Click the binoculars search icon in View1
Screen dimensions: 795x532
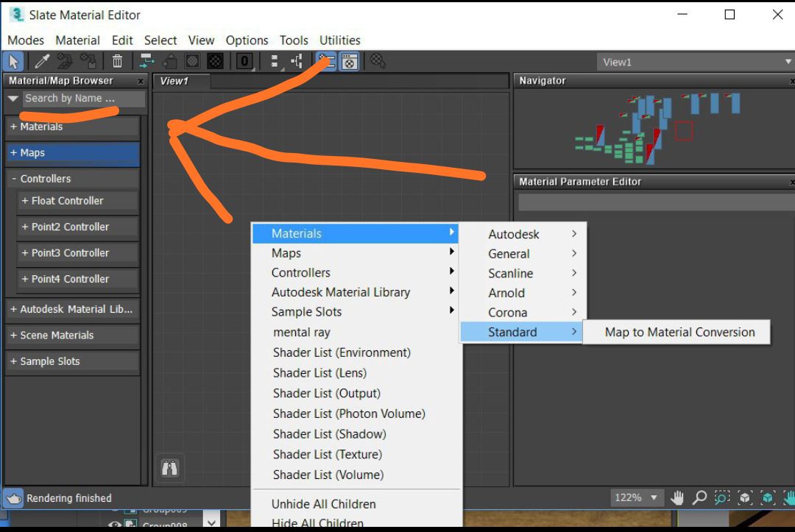point(170,468)
